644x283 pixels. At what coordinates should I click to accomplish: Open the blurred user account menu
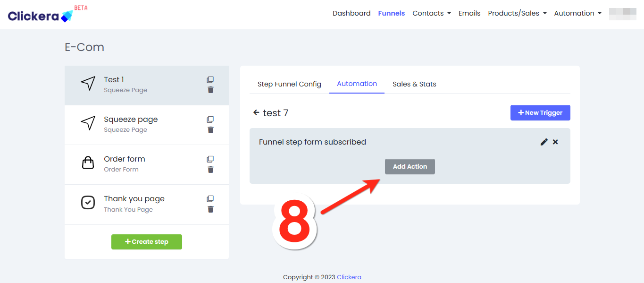623,14
